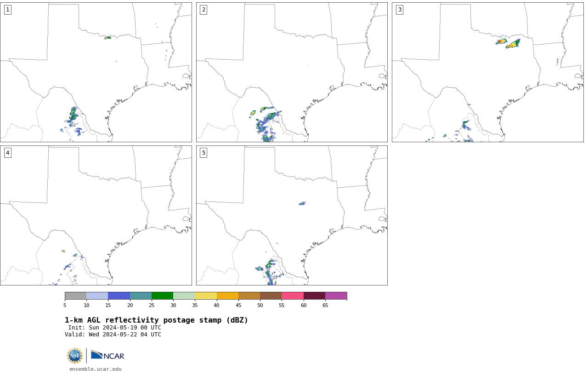Click the small storm echo in central Texas, panel 5
The width and height of the screenshot is (588, 374).
pos(302,203)
